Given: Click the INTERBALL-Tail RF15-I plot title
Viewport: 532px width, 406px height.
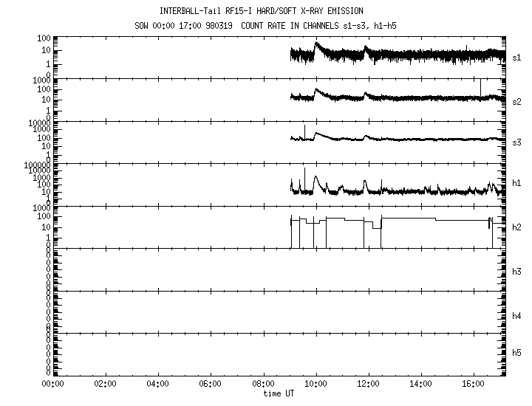Looking at the screenshot, I should pos(262,11).
